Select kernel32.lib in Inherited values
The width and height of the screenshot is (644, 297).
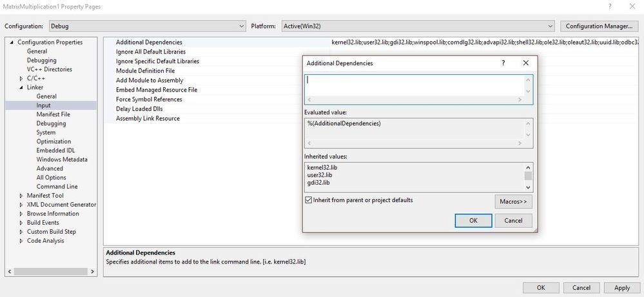click(322, 168)
